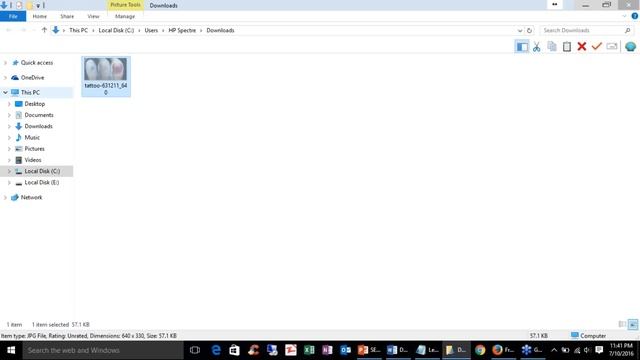Click the Paste clipboard icon

point(567,47)
